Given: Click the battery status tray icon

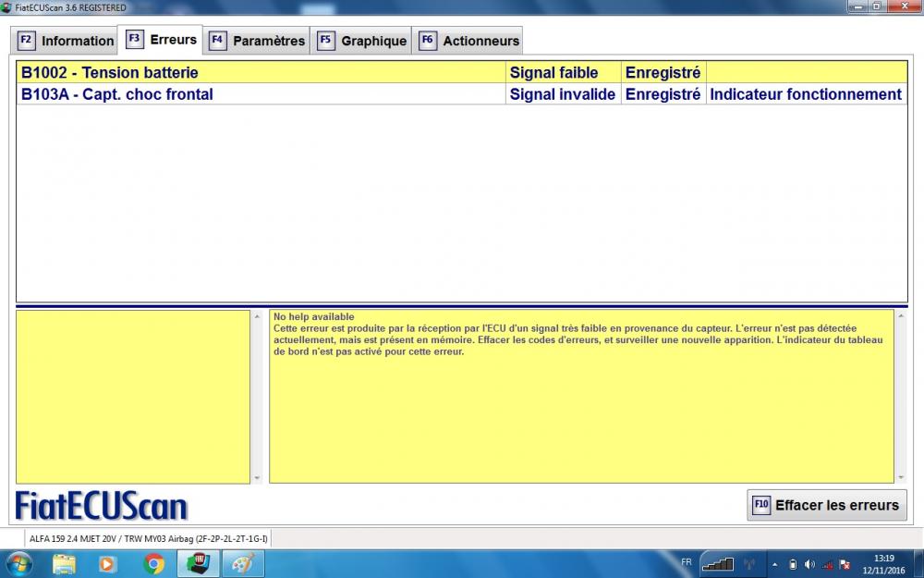Looking at the screenshot, I should 793,564.
